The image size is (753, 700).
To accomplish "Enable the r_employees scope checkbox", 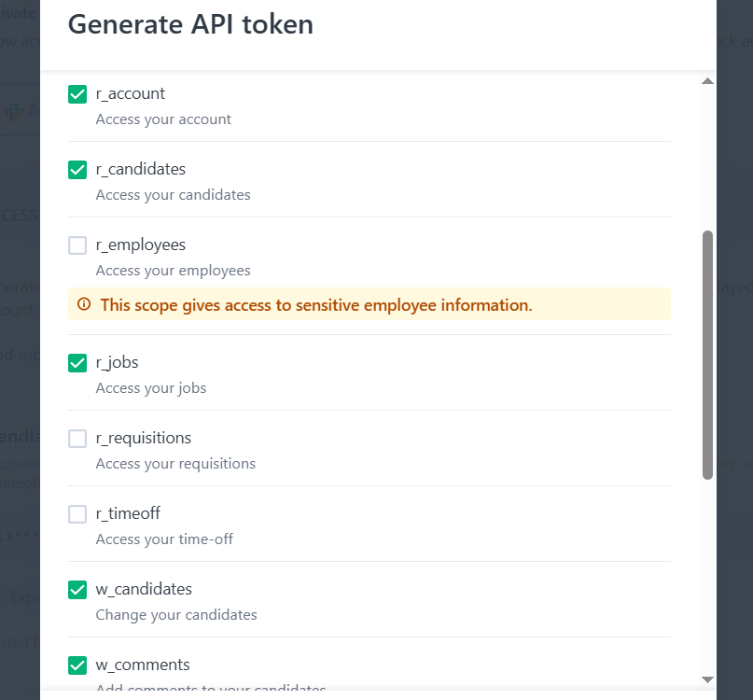I will click(77, 245).
